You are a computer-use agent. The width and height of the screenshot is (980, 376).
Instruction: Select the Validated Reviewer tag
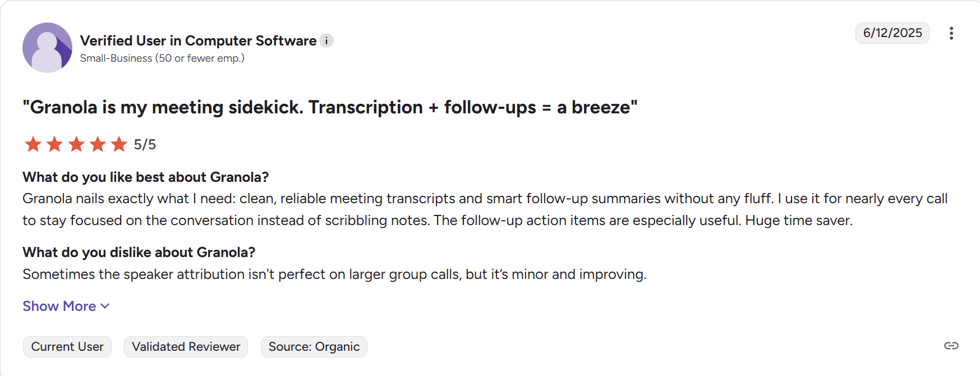click(x=186, y=347)
